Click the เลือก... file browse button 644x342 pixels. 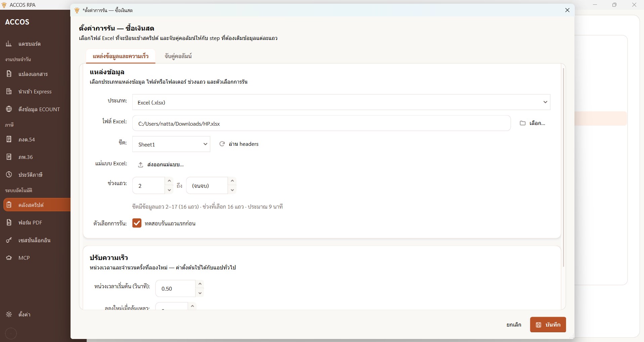tap(532, 123)
